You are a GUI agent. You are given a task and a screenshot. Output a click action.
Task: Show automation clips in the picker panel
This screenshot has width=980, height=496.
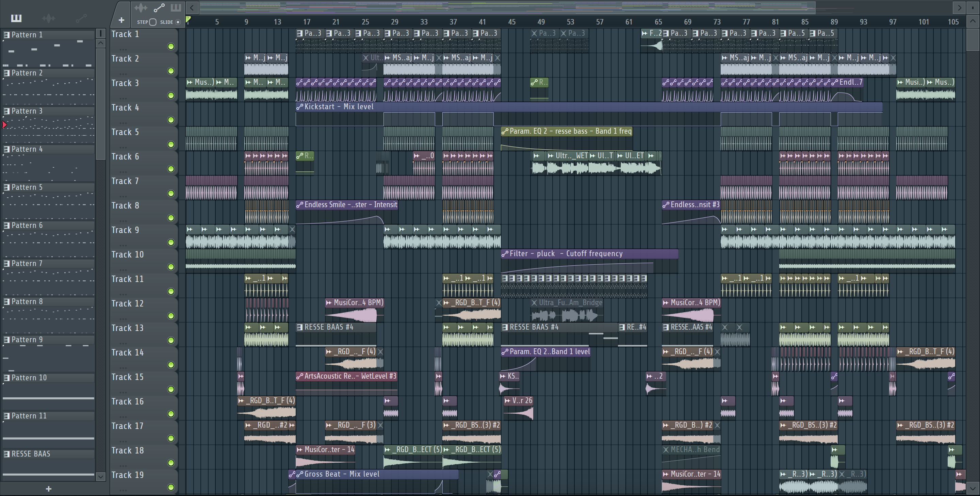pyautogui.click(x=81, y=18)
